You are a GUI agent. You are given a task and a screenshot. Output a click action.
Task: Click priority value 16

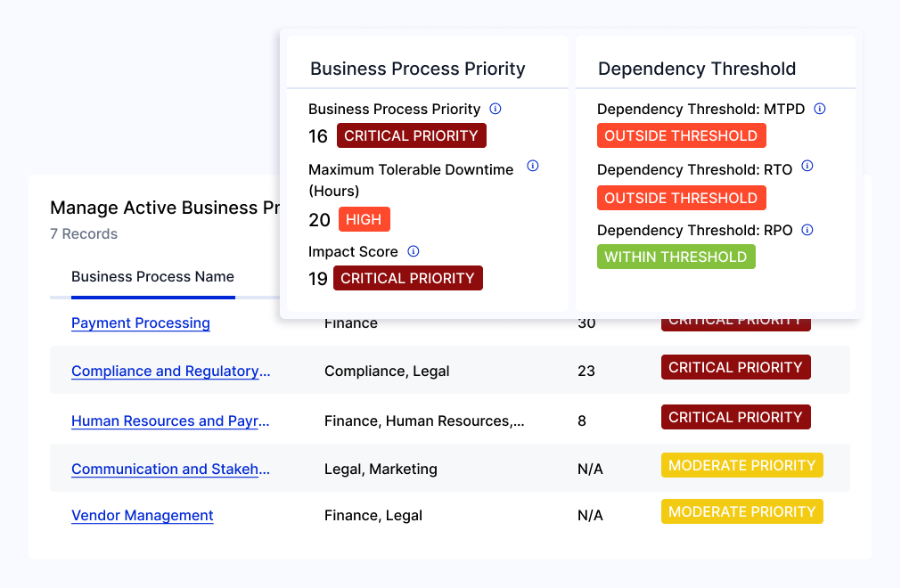[x=318, y=136]
